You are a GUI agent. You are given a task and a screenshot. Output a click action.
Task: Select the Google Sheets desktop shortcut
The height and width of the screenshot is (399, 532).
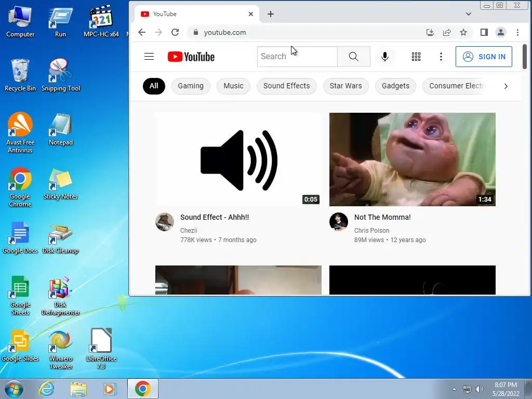click(x=20, y=296)
